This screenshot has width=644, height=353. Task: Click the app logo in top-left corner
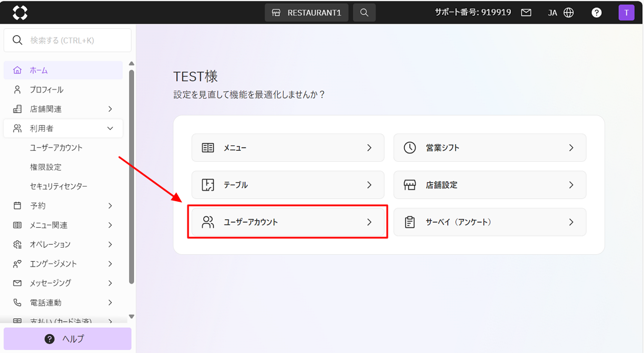[x=20, y=13]
